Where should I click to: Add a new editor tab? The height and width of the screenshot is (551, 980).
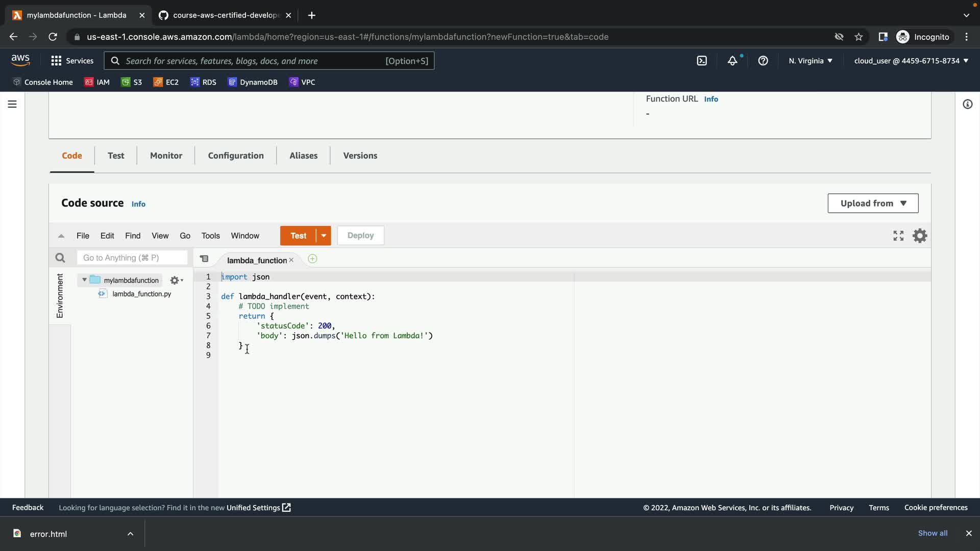(312, 259)
